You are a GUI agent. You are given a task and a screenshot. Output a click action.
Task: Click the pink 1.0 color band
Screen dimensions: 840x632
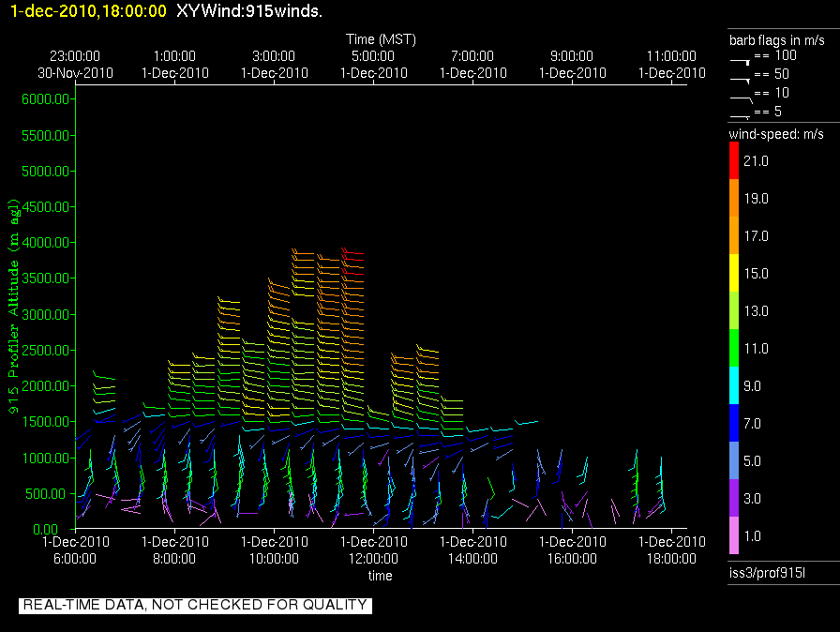[734, 535]
